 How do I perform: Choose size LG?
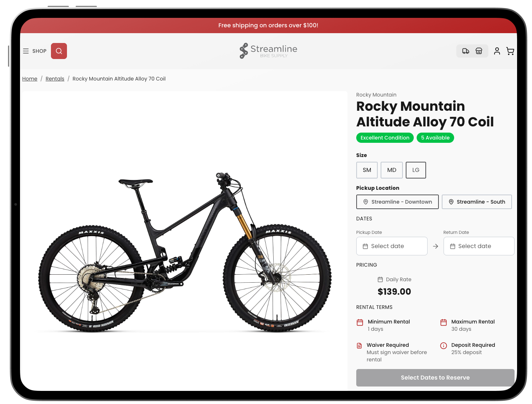[x=416, y=170]
